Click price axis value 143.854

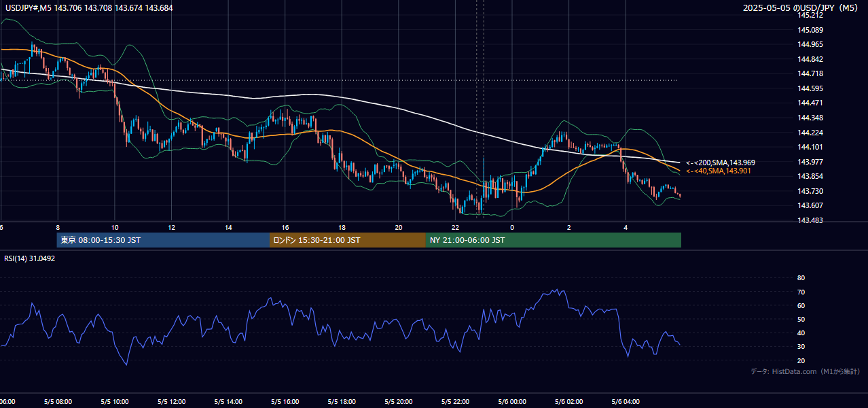810,177
